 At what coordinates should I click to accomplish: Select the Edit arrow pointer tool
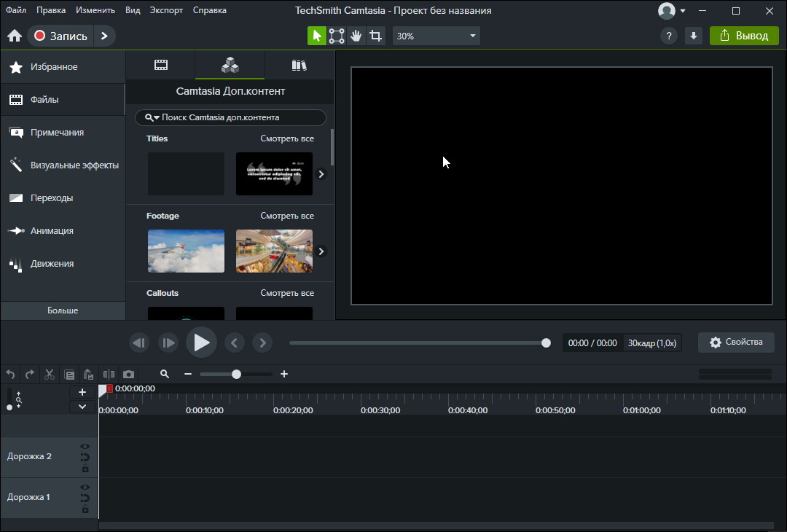(x=317, y=36)
